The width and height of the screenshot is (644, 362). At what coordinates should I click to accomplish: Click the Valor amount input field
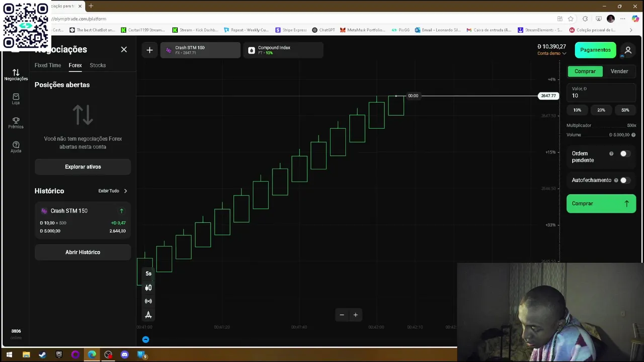tap(601, 93)
